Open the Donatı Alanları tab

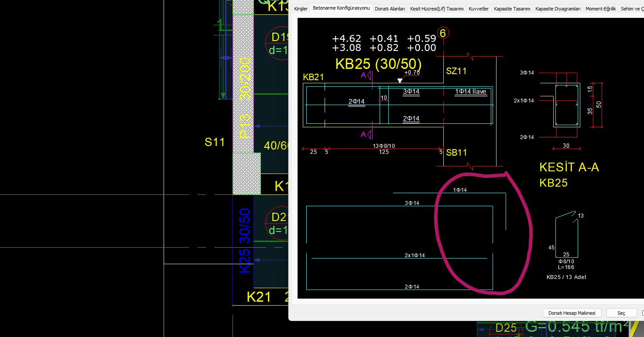click(x=390, y=9)
